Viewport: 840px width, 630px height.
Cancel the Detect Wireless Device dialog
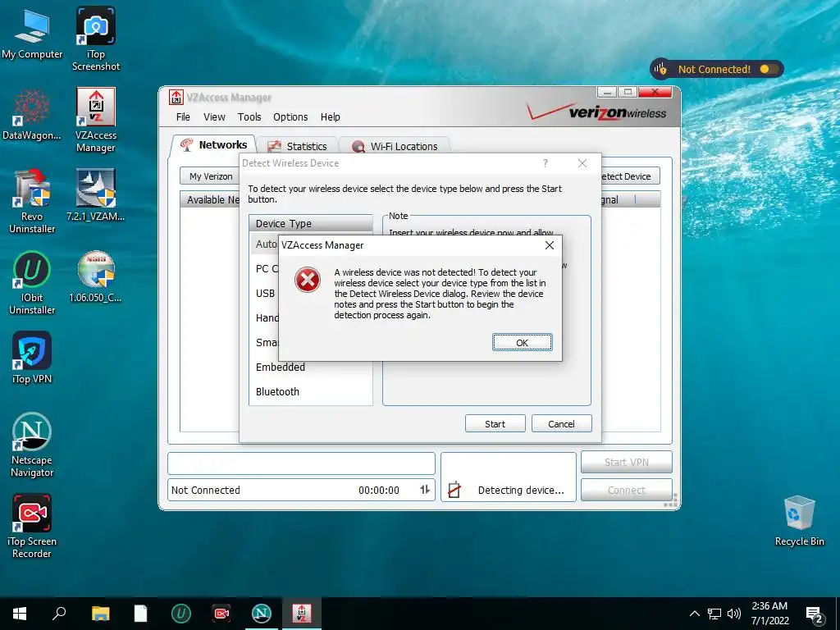pyautogui.click(x=561, y=424)
